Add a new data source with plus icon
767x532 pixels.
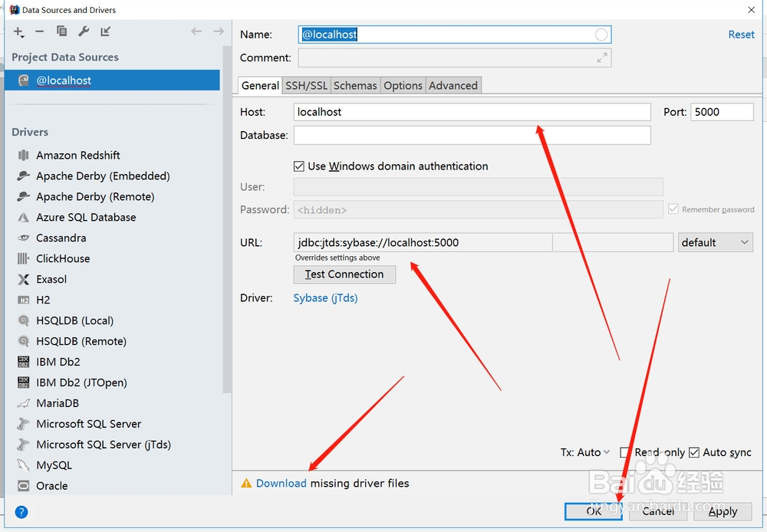click(x=18, y=31)
